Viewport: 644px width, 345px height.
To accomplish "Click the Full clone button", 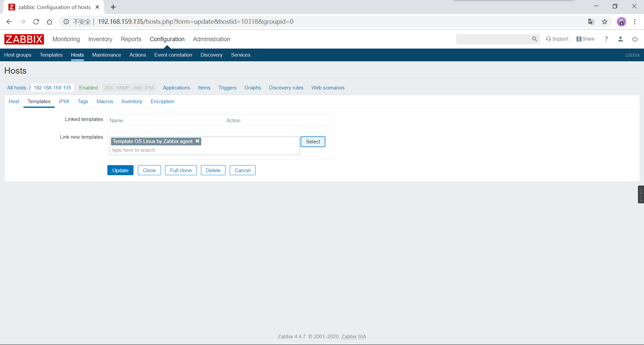I will 181,170.
